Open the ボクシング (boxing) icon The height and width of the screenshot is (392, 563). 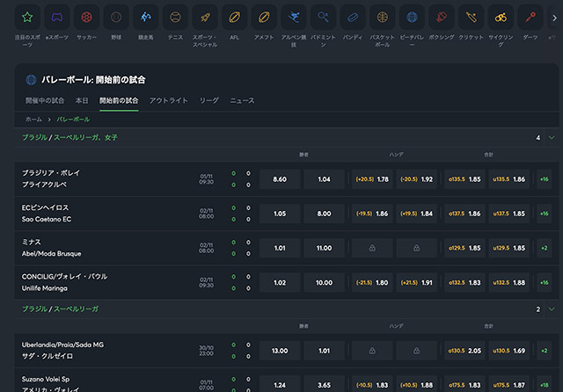[x=442, y=17]
